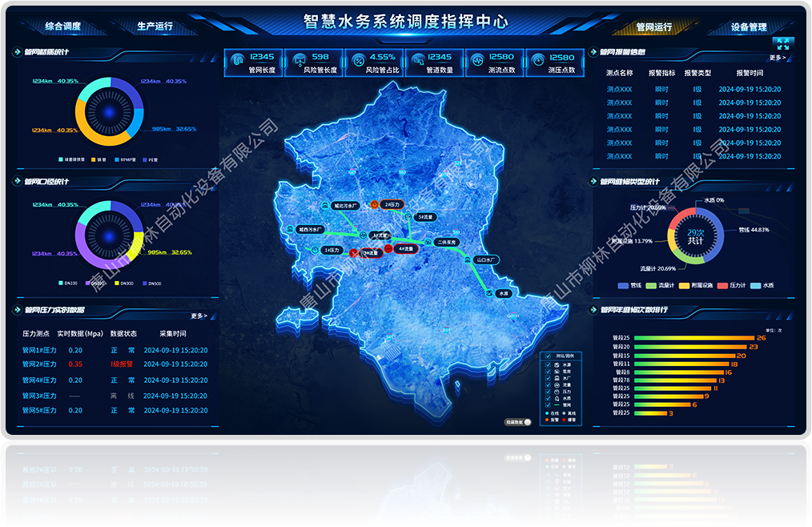Screen dimensions: 812x527
Task: Select the red 4#流量 burst marker icon
Action: pos(388,249)
